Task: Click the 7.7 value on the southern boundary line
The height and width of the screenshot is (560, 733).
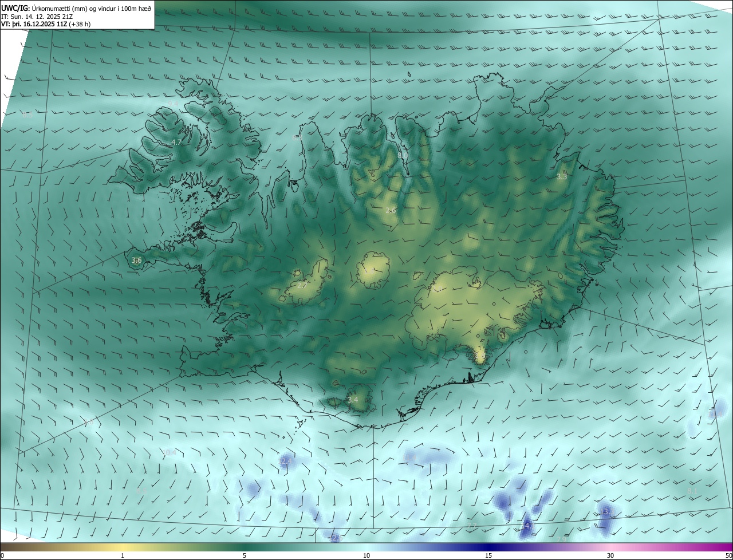Action: coord(472,526)
